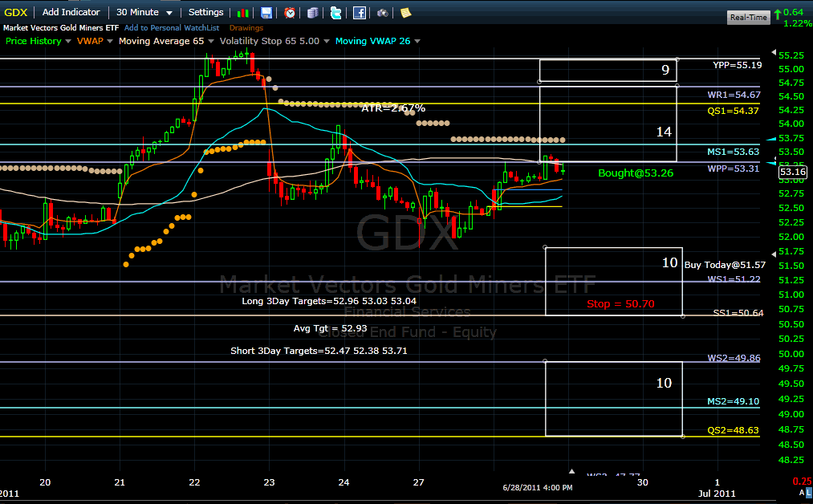Click the ATR=2.67% annotation
Screen dimensions: 813x504
point(393,108)
